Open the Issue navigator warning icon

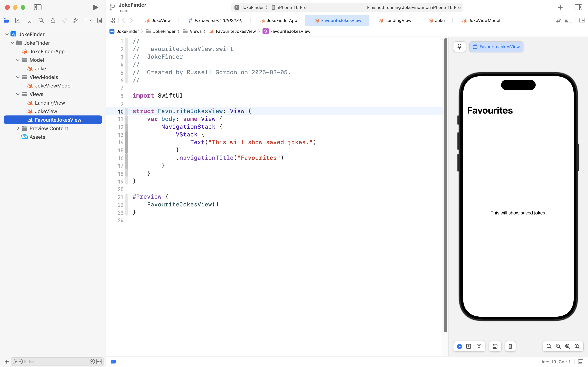[x=53, y=20]
